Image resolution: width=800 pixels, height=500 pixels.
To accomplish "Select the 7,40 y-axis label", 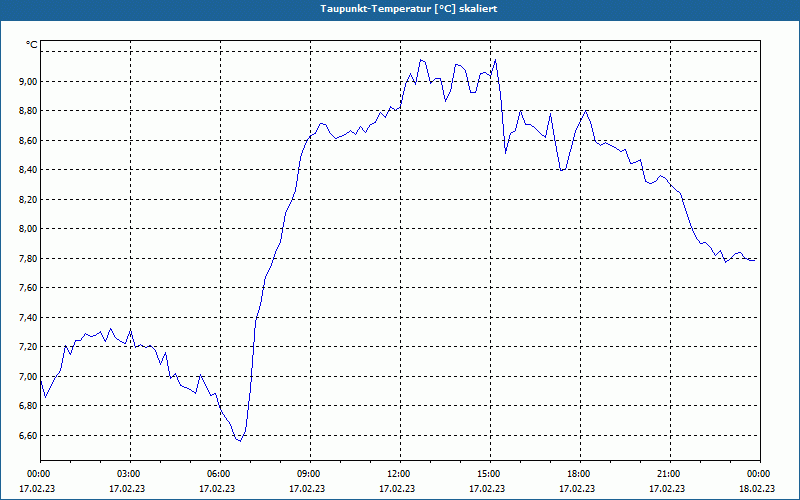I will (29, 317).
